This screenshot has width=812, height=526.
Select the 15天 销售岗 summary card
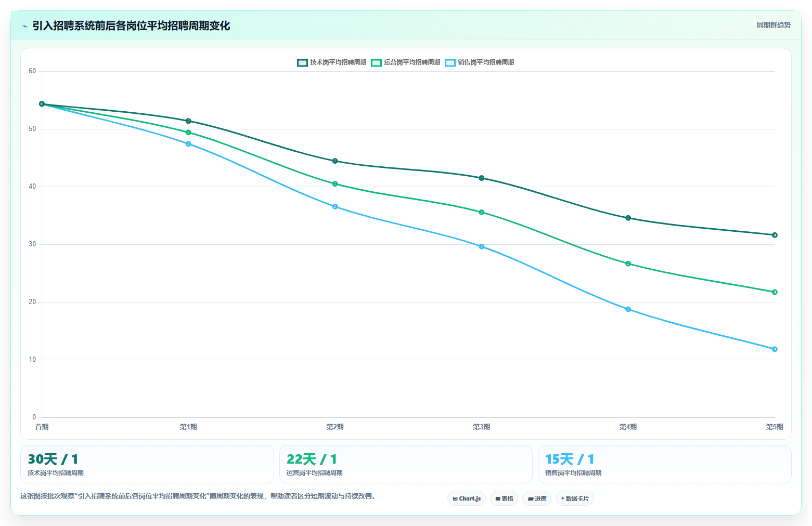[x=665, y=464]
